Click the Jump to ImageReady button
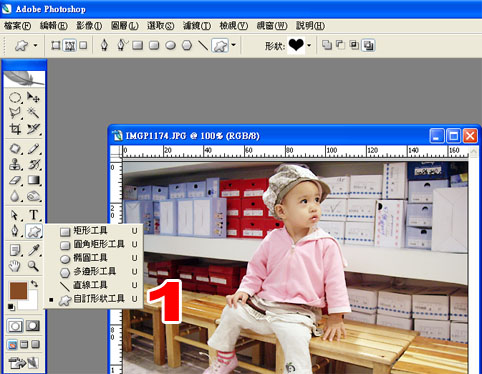The image size is (482, 374). (x=24, y=363)
